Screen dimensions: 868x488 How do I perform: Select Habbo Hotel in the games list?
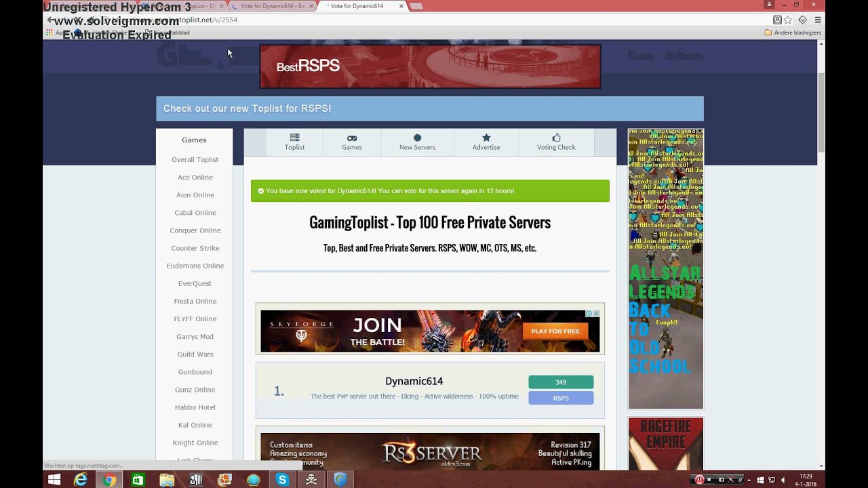point(195,407)
